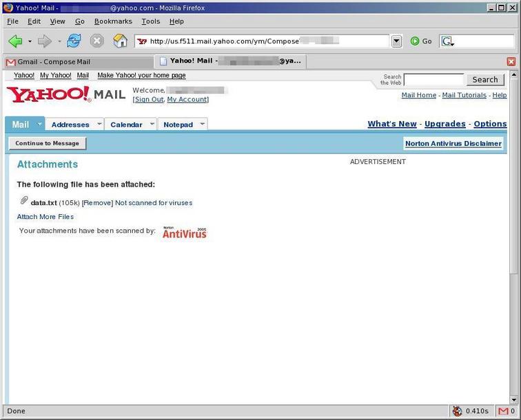The height and width of the screenshot is (420, 521).
Task: Click the Yahoo! Mail logo
Action: (66, 94)
